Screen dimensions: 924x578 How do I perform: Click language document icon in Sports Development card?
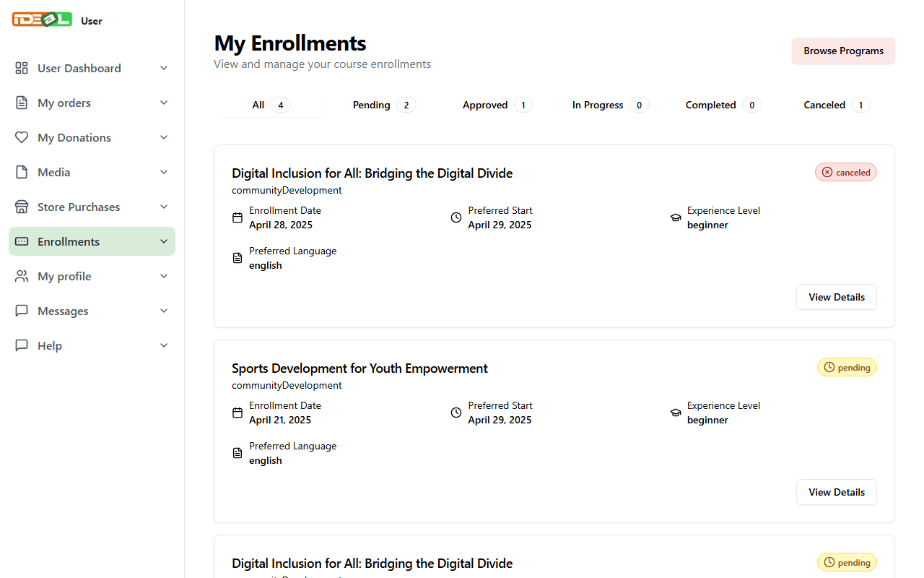[237, 453]
